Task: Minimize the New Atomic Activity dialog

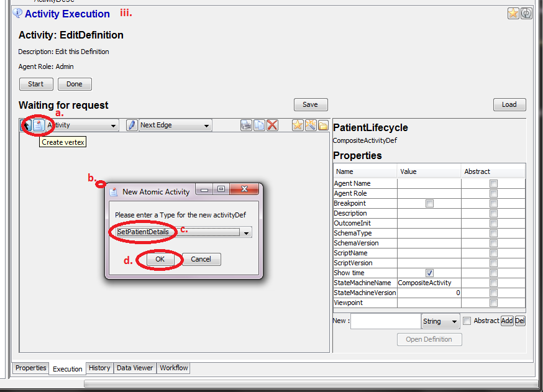Action: (x=204, y=189)
